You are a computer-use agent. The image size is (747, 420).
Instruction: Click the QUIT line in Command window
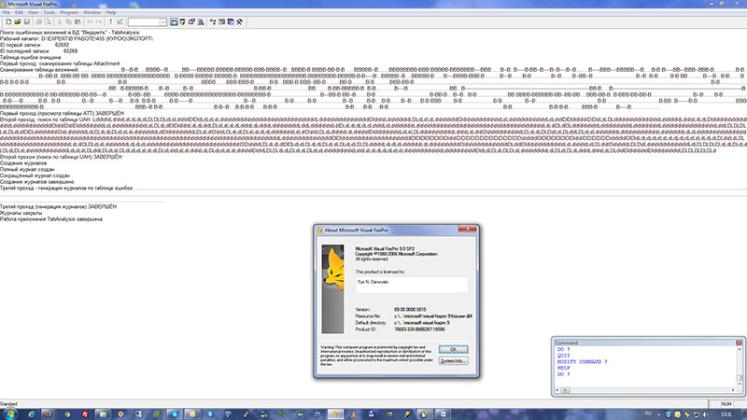click(x=564, y=356)
